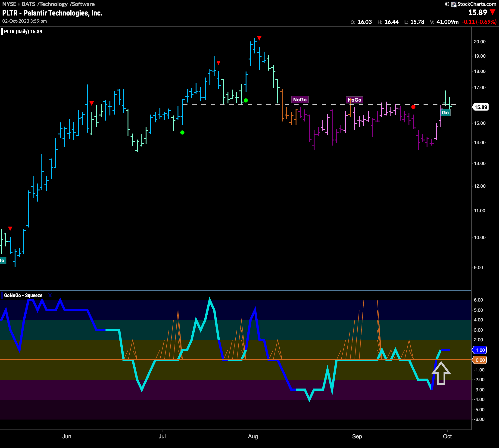Click the 20.00 price axis label

[x=480, y=42]
